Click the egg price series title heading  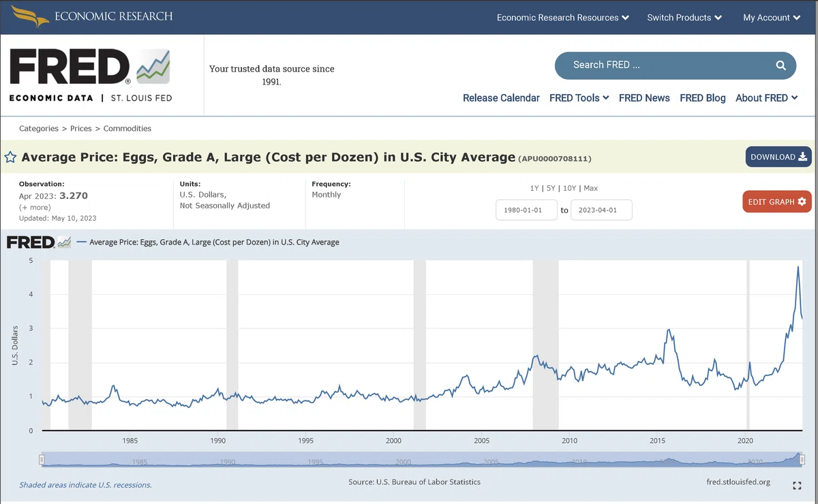(x=268, y=157)
